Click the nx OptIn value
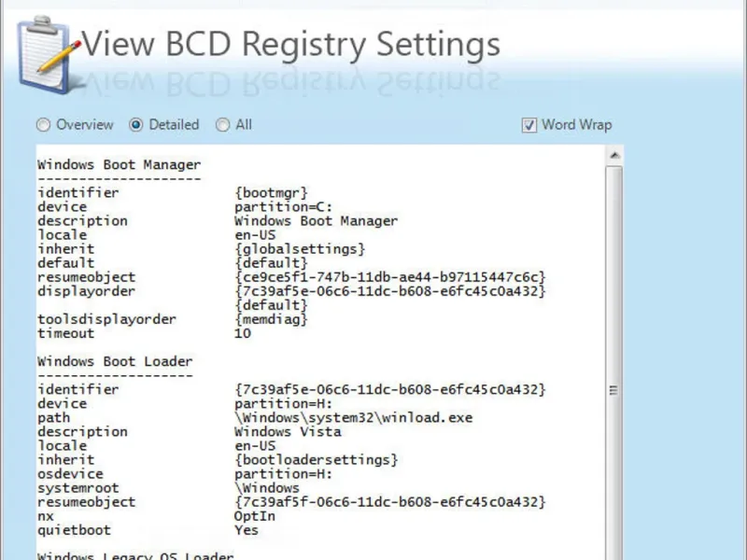747x560 pixels. (x=254, y=516)
